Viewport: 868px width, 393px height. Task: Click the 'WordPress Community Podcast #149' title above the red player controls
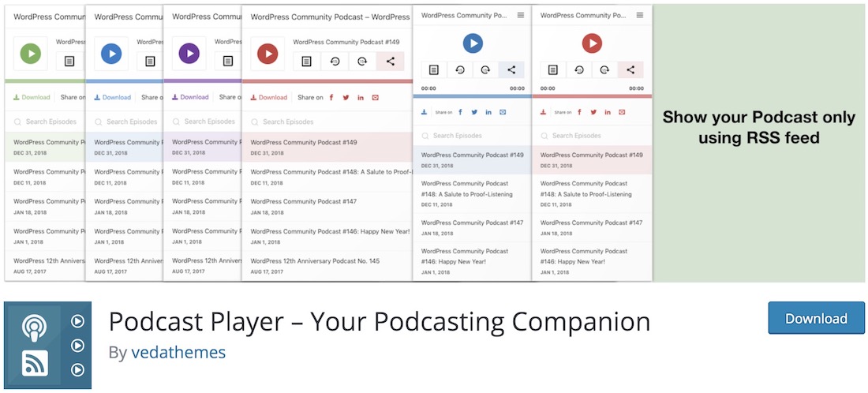click(x=346, y=42)
